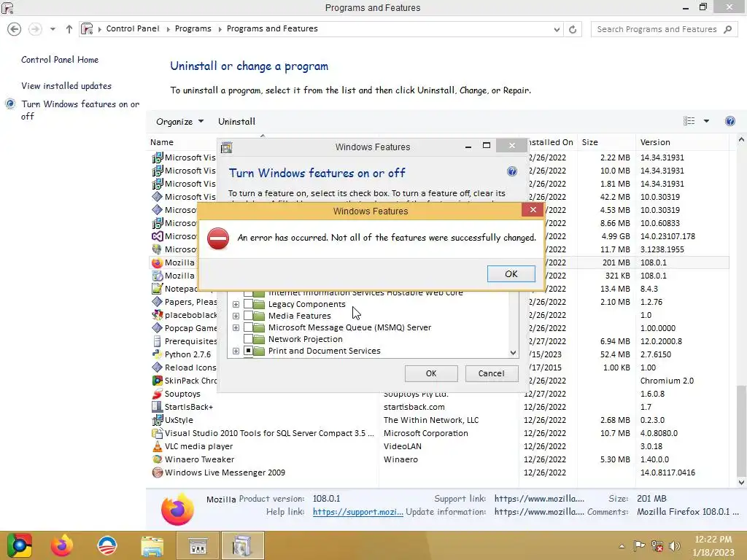Viewport: 747px width, 560px height.
Task: Select the Mozilla Firefox row icon
Action: tap(158, 262)
